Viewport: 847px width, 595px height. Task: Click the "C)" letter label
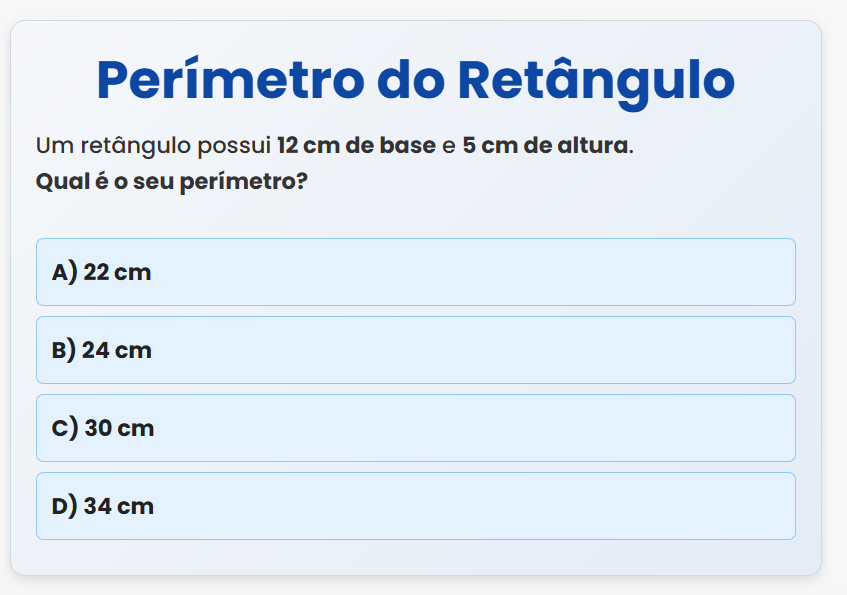click(x=64, y=428)
